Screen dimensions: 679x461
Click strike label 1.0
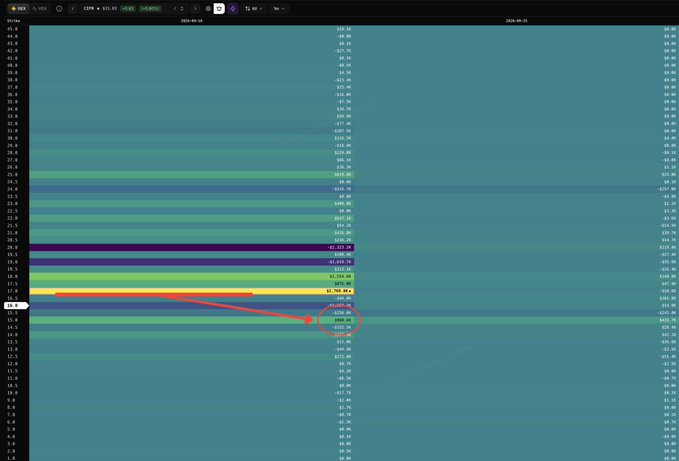(x=11, y=458)
